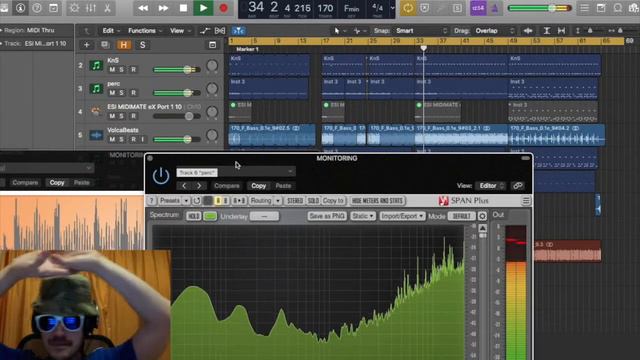Click the plugin Link chain icon
The width and height of the screenshot is (640, 360).
[x=518, y=186]
